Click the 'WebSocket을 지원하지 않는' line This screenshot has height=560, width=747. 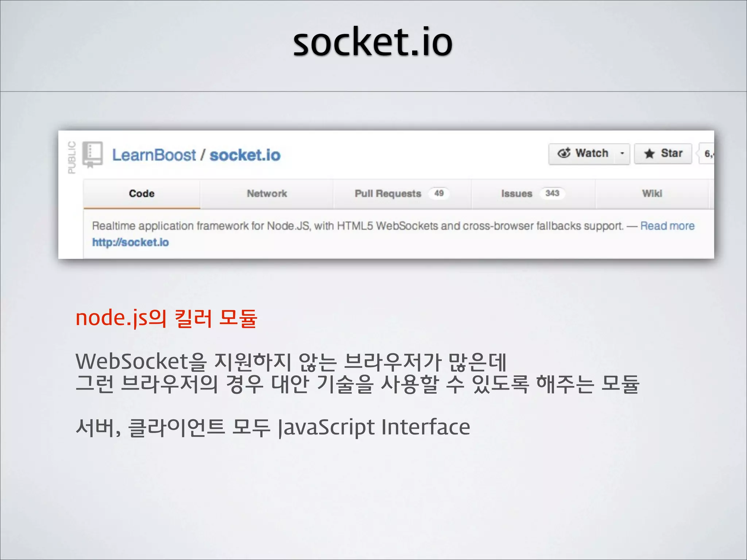[x=291, y=362]
